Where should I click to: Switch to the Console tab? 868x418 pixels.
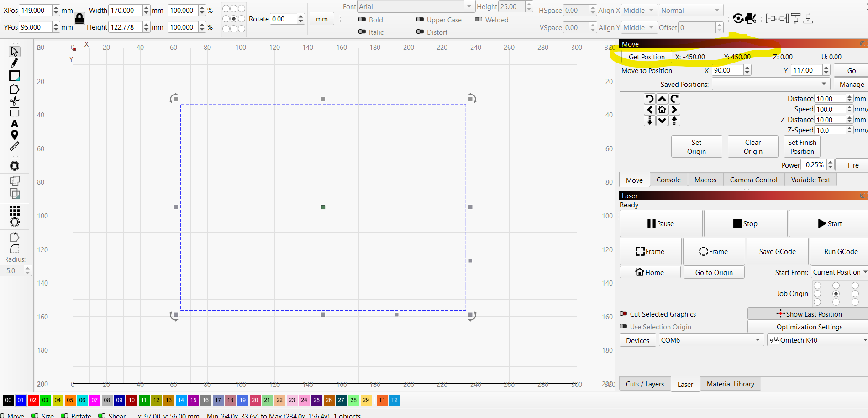[x=668, y=180]
